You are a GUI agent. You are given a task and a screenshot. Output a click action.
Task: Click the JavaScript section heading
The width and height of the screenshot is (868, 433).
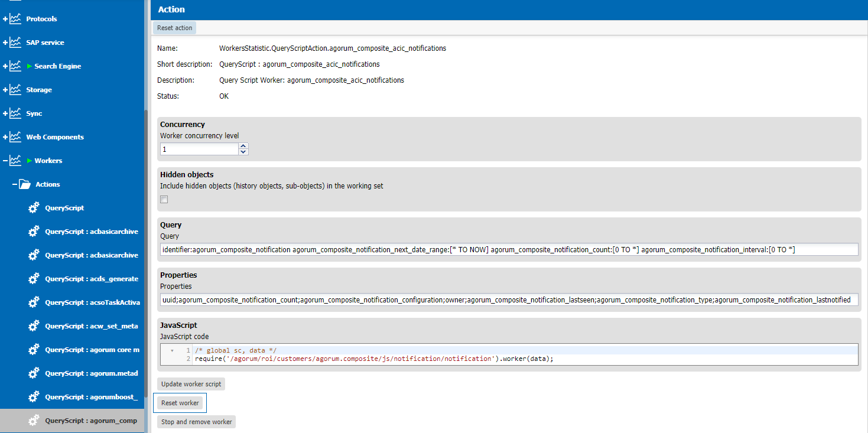pyautogui.click(x=178, y=325)
